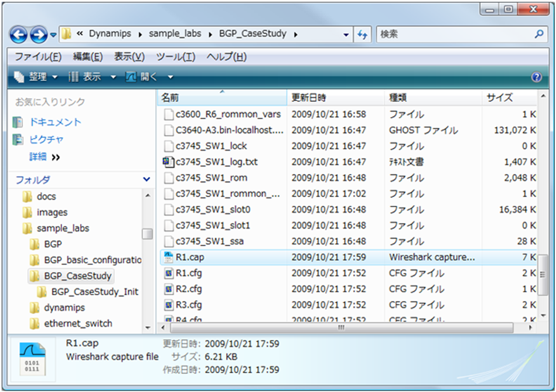This screenshot has width=556, height=392.
Task: Open the 整理 organize dropdown
Action: (36, 77)
